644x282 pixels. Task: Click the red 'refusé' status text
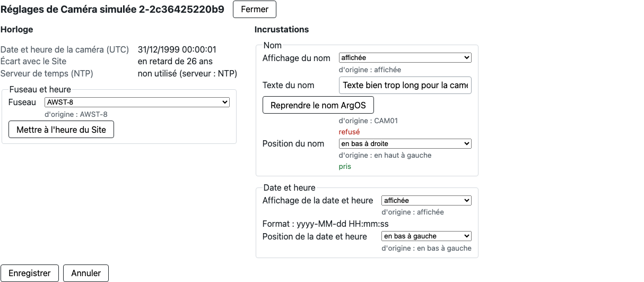click(349, 132)
